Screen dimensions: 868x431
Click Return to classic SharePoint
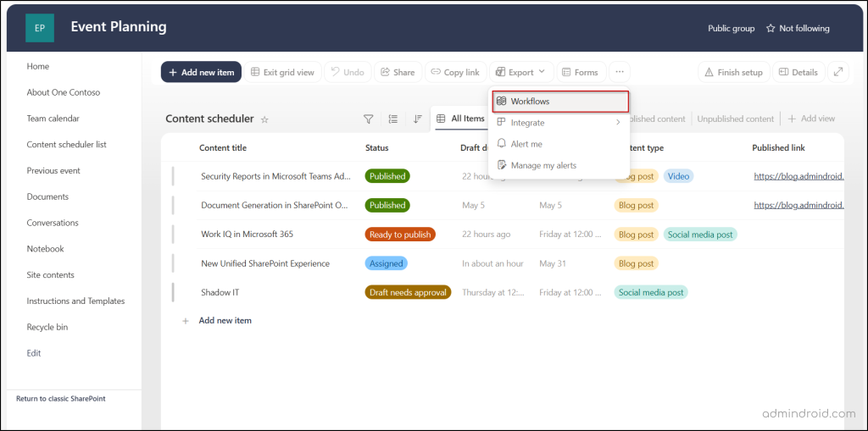pyautogui.click(x=61, y=398)
